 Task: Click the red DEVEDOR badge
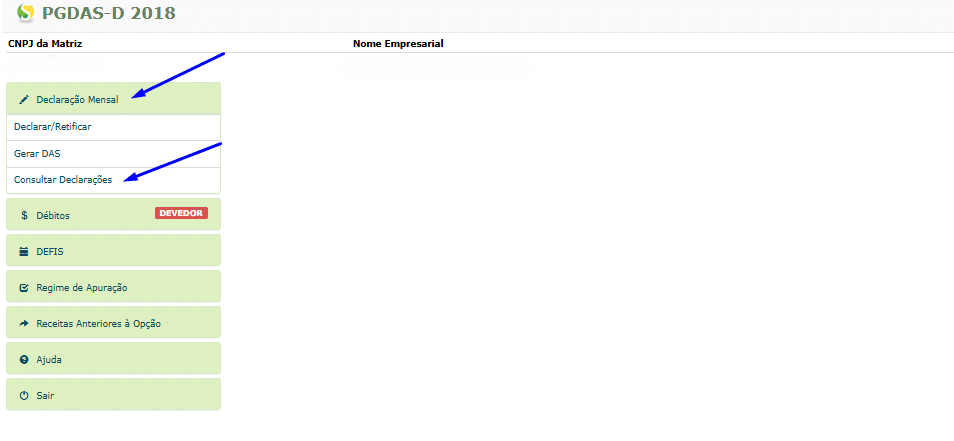(x=181, y=213)
